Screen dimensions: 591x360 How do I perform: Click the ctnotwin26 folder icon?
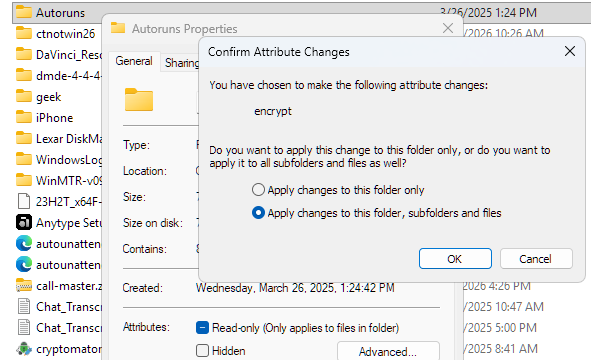click(24, 34)
